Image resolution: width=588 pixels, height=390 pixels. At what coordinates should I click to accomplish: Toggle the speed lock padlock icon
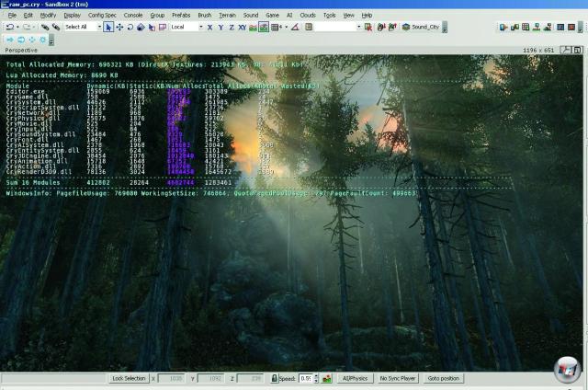point(274,378)
